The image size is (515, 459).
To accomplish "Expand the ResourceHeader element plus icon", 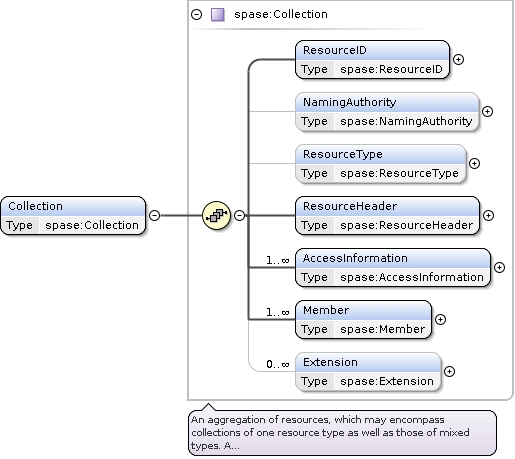I will click(x=488, y=215).
